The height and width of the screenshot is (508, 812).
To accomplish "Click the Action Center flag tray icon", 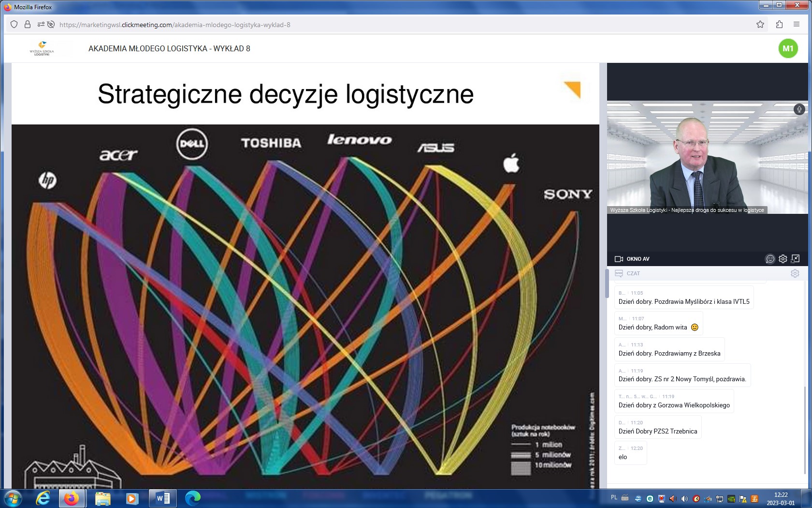I will pyautogui.click(x=743, y=499).
